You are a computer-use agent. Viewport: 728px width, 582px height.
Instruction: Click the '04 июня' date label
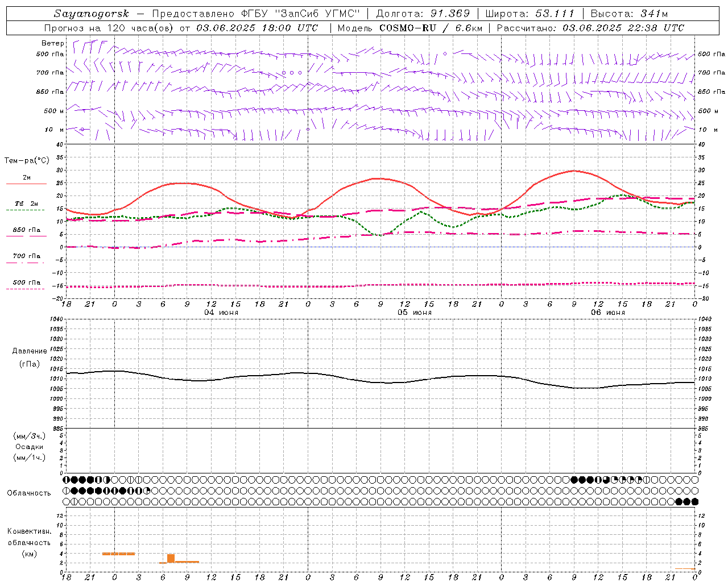click(221, 313)
